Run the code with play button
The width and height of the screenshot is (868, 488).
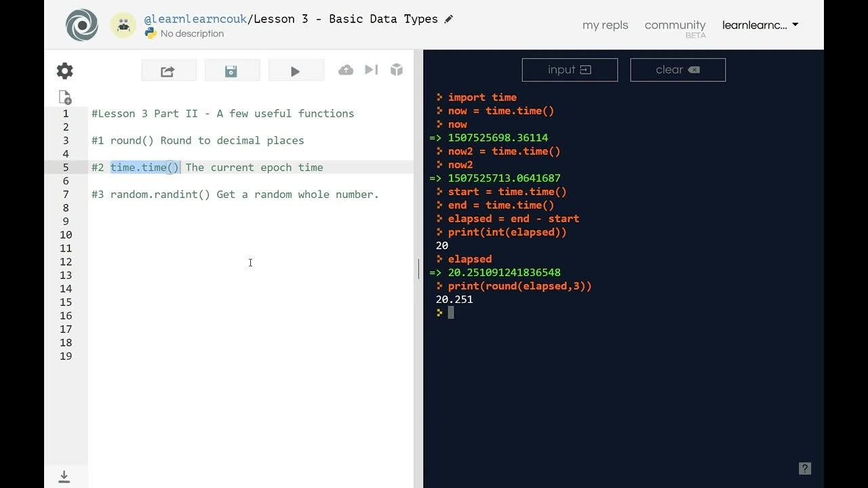296,70
